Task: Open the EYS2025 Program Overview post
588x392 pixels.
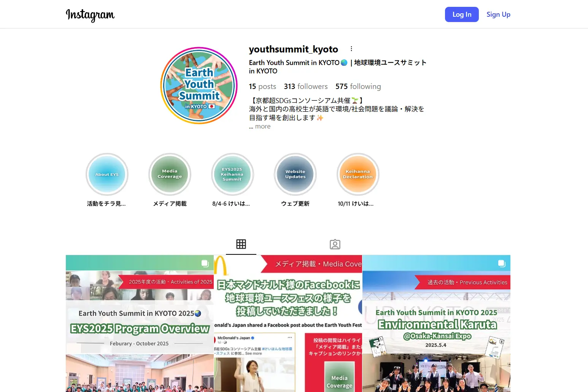Action: pyautogui.click(x=140, y=323)
